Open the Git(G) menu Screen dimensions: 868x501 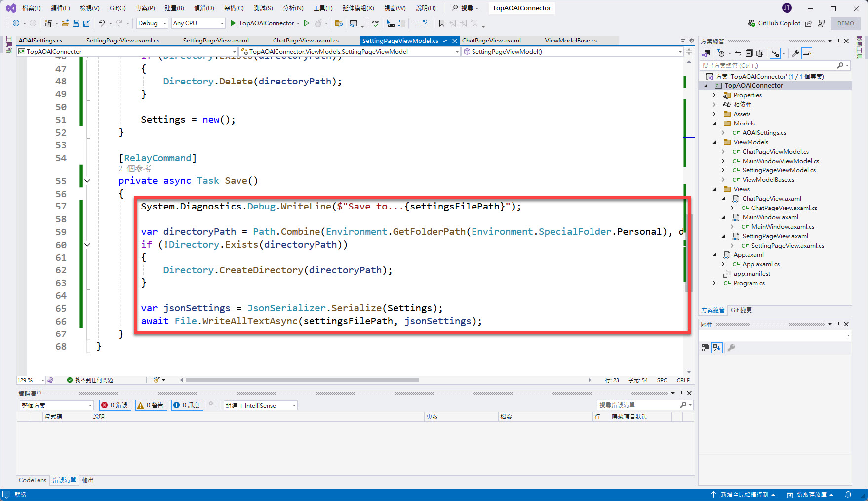click(x=118, y=8)
